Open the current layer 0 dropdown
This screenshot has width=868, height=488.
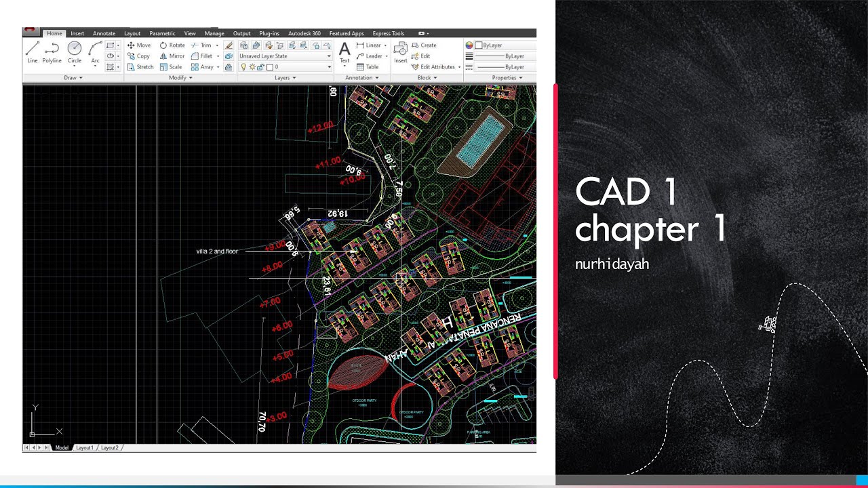tap(285, 67)
